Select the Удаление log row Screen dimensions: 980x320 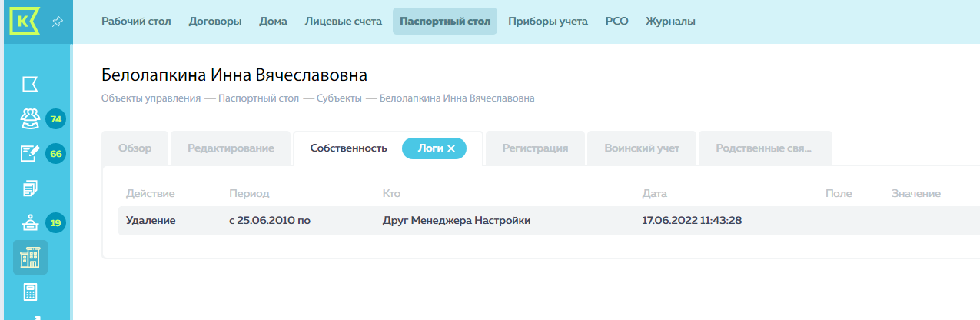click(549, 221)
